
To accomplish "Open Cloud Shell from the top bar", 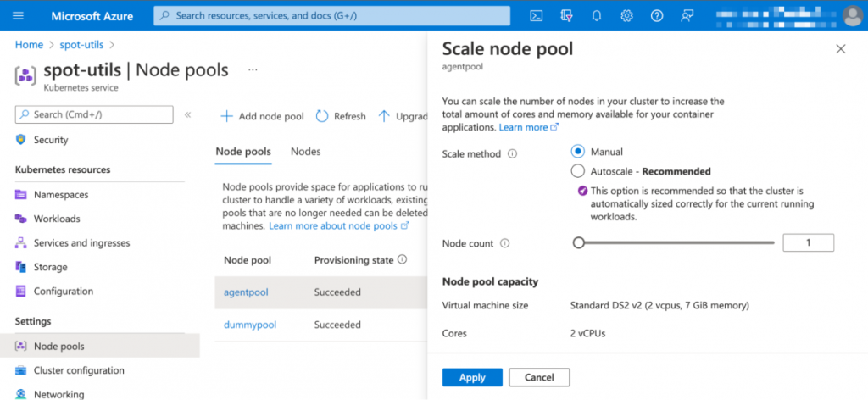I will click(x=537, y=16).
